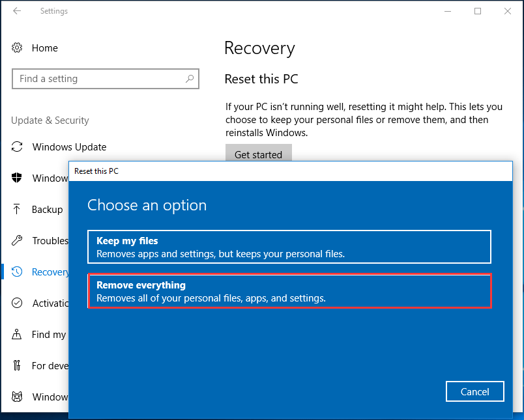Minimize the Settings window

[x=448, y=11]
